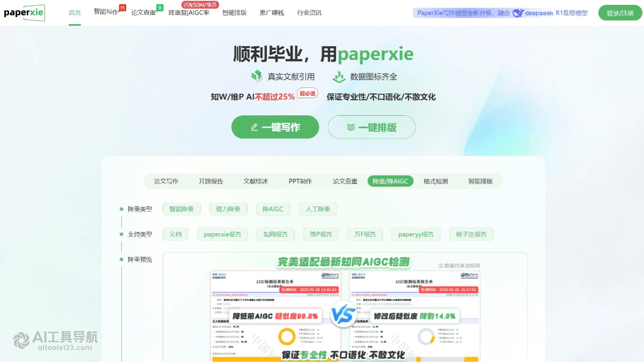The image size is (644, 362).
Task: Click the paperxie logo
Action: [25, 12]
